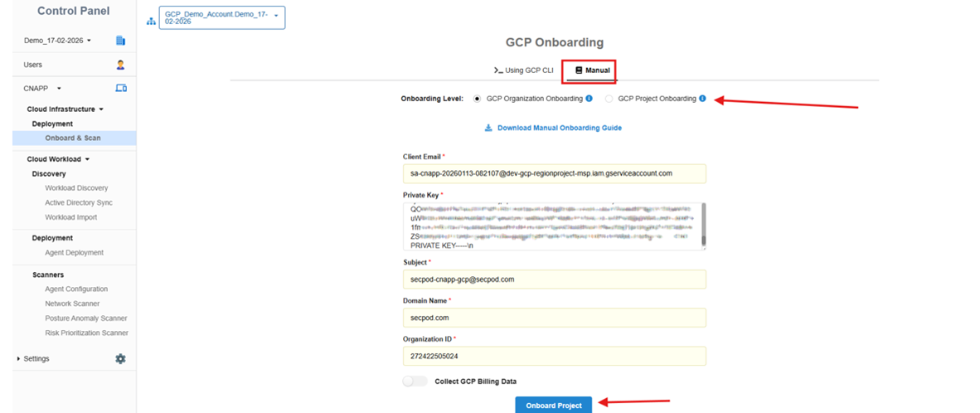Click the Users person icon
Image resolution: width=980 pixels, height=413 pixels.
120,65
